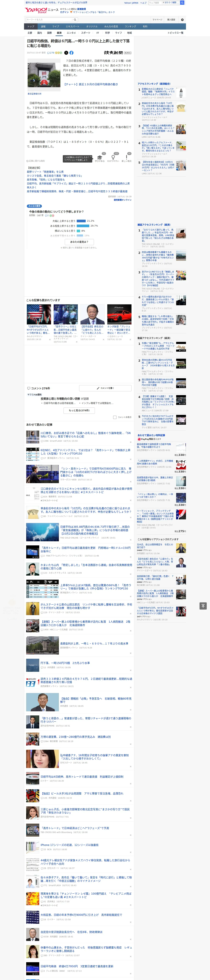Switch to エキスパート tab

[72, 27]
